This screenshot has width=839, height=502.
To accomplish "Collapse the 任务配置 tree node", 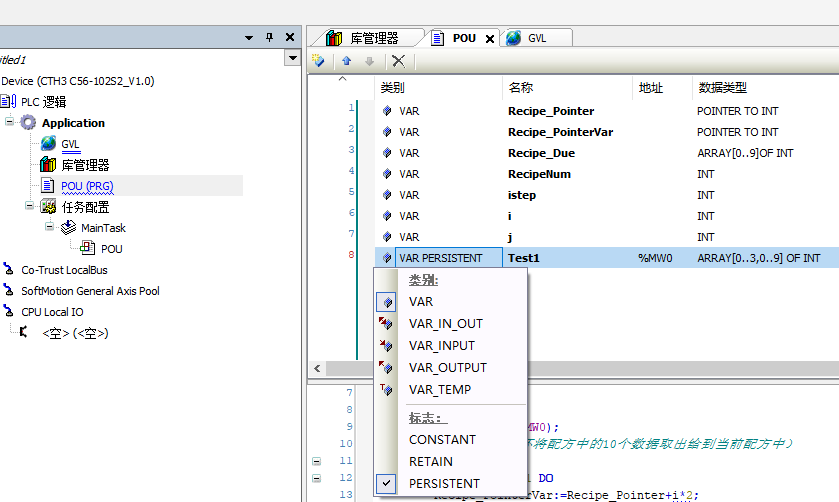I will [29, 206].
